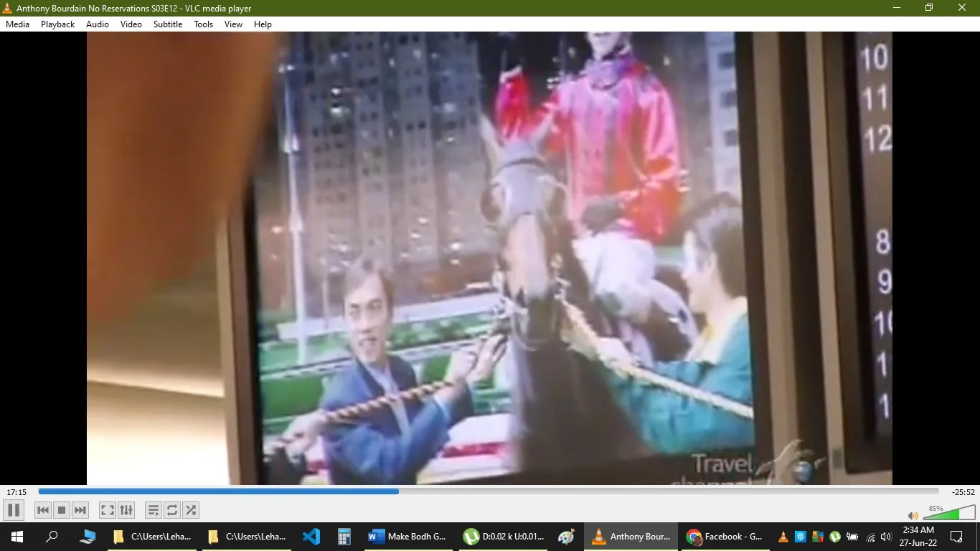Image resolution: width=980 pixels, height=551 pixels.
Task: Switch to uTorrent taskbar window
Action: 504,537
